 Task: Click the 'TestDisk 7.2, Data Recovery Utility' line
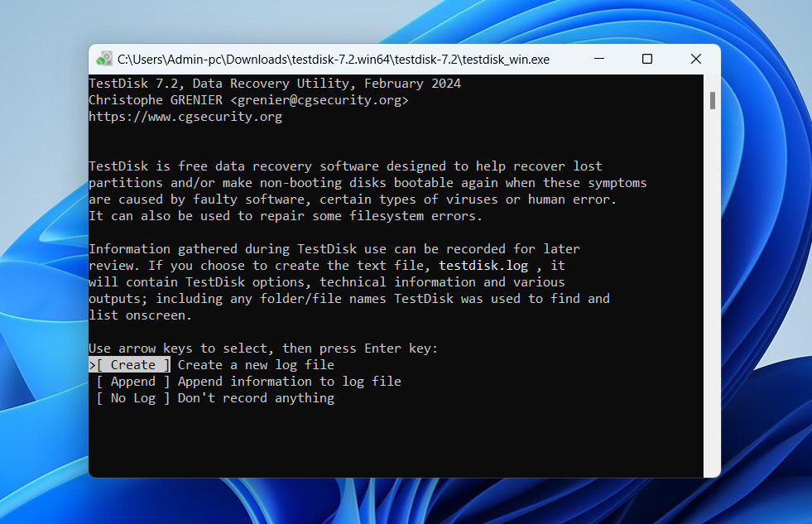275,84
